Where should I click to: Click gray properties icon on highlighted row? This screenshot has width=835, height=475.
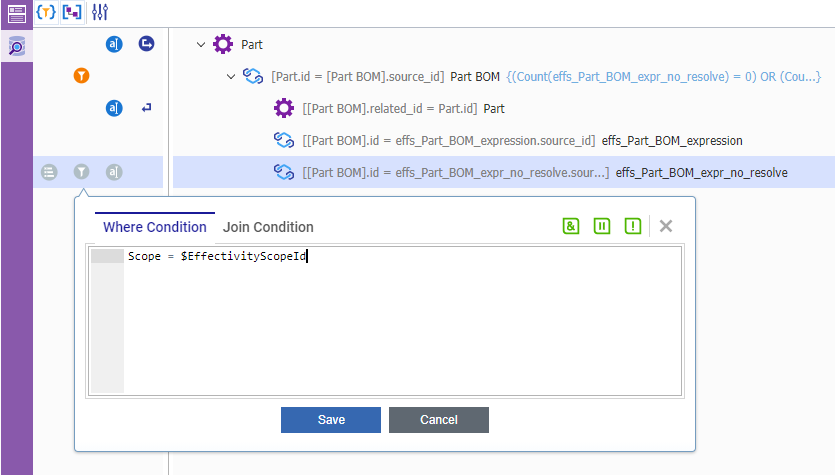[114, 172]
